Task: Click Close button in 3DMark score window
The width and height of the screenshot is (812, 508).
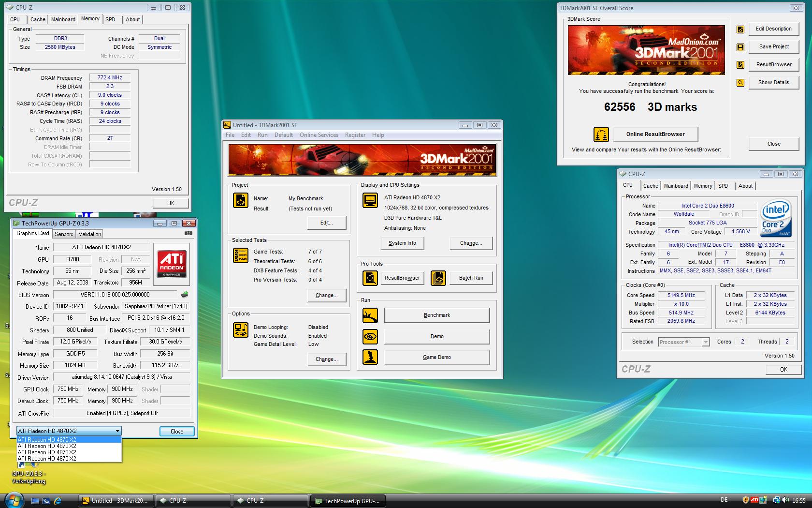Action: coord(773,144)
